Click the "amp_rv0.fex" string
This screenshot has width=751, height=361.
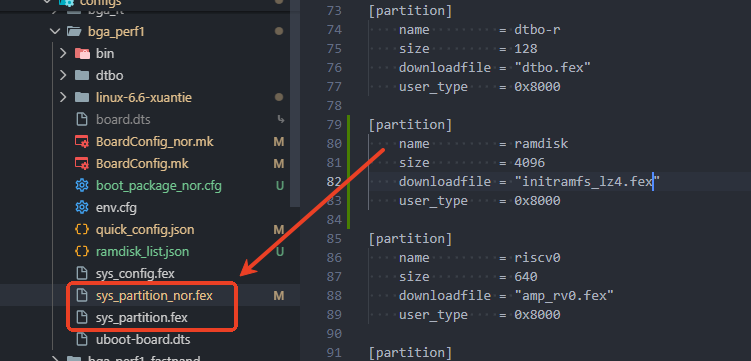pyautogui.click(x=564, y=295)
